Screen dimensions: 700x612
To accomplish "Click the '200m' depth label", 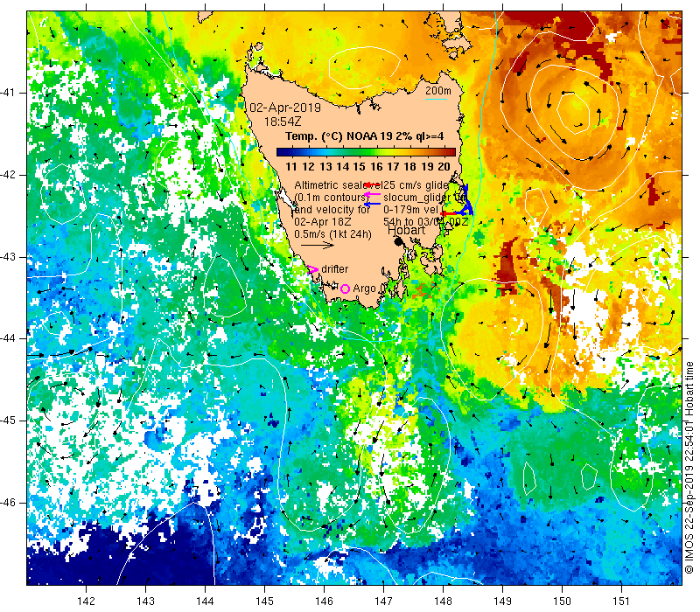I will [x=438, y=91].
